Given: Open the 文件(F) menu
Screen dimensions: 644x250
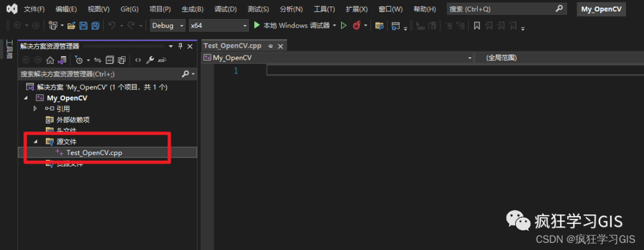Looking at the screenshot, I should [34, 9].
